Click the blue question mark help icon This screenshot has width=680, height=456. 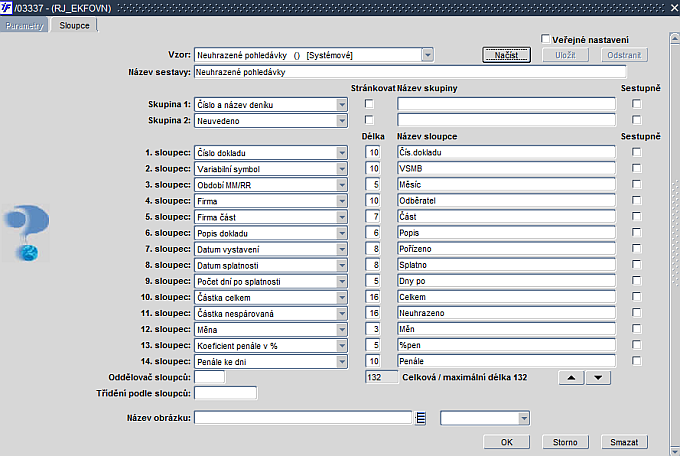click(x=26, y=233)
